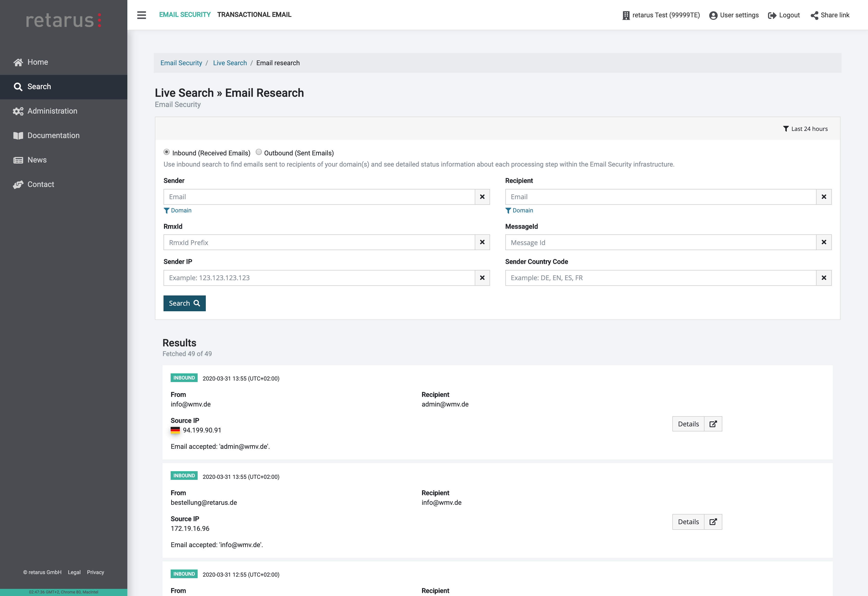
Task: Open Details for bestellung@retarus.de email
Action: [x=688, y=522]
